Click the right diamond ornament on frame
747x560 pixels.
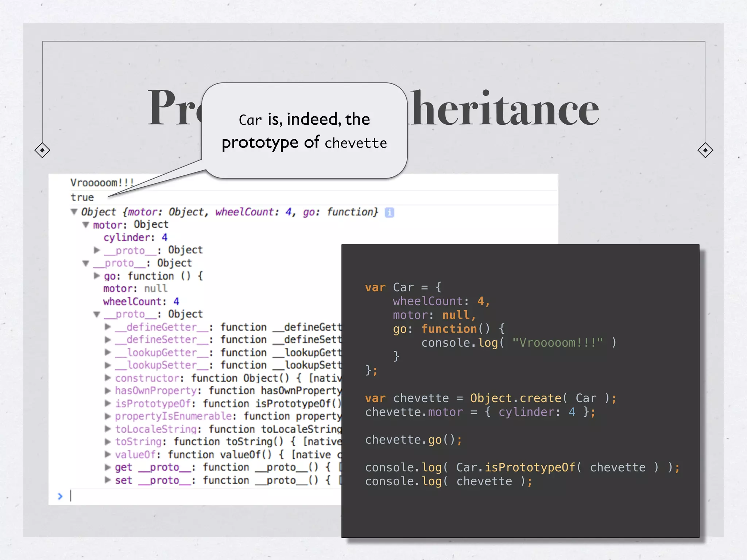tap(705, 150)
